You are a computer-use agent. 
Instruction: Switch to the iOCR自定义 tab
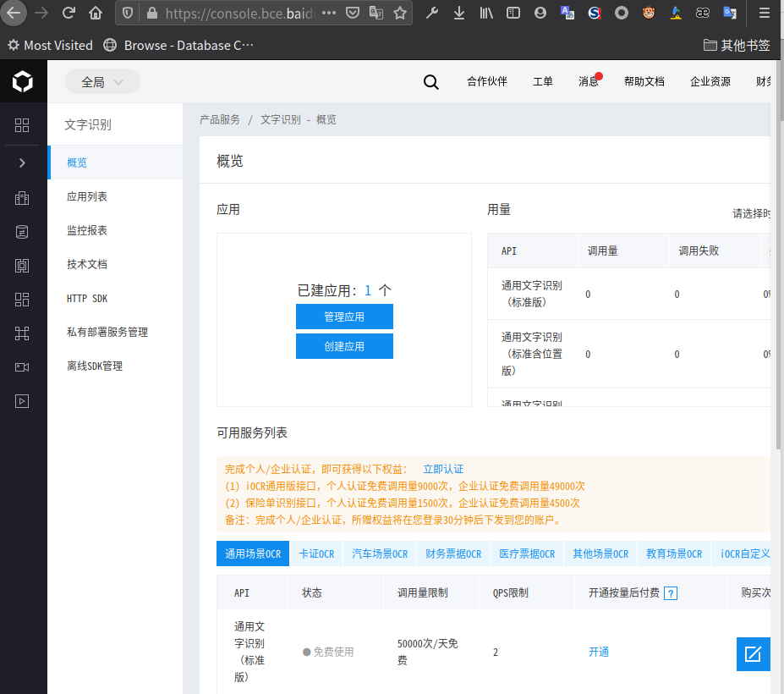tap(741, 554)
